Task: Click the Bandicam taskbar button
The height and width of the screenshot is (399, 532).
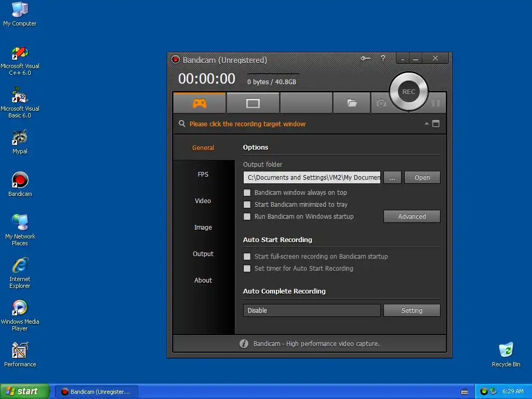Action: pos(97,392)
